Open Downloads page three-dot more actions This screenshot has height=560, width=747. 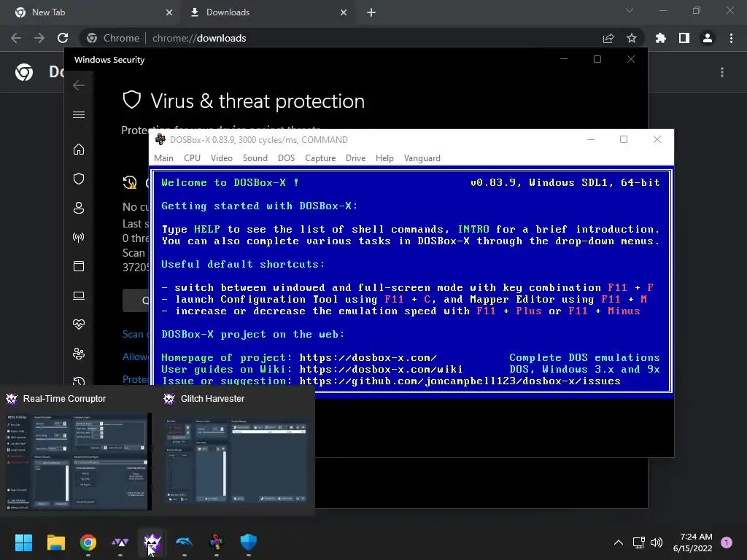click(x=722, y=72)
